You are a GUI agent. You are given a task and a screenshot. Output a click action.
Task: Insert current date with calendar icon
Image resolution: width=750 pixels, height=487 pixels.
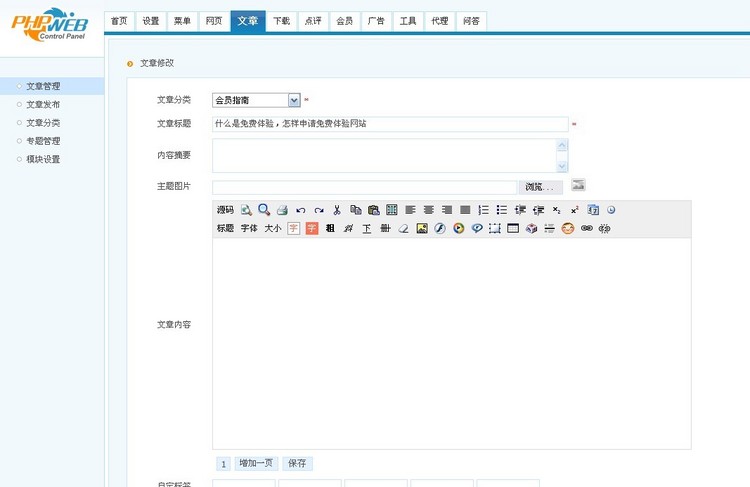click(593, 210)
